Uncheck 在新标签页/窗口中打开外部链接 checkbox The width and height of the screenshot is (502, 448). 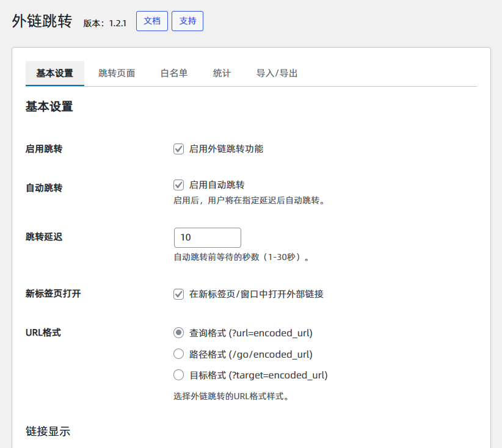[x=179, y=294]
